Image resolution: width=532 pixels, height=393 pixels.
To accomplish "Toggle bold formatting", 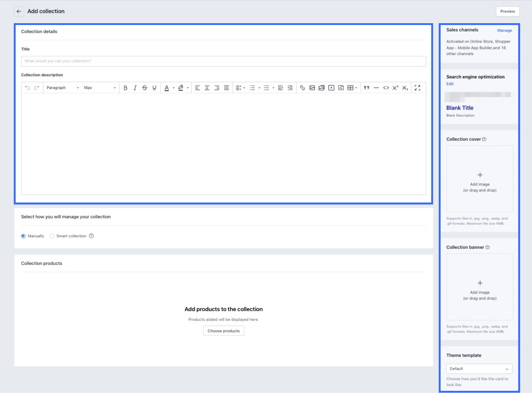I will [125, 88].
